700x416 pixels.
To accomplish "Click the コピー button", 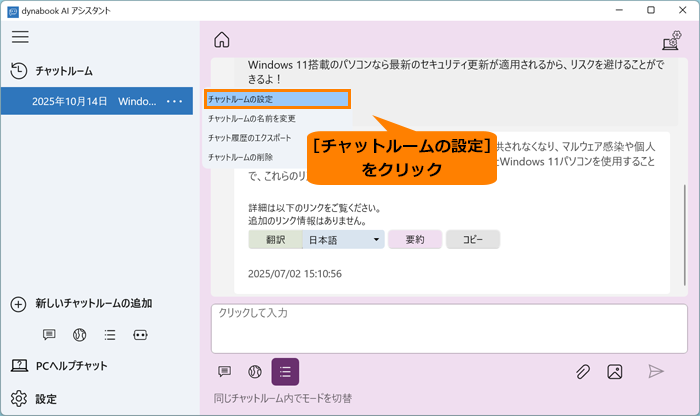I will tap(473, 240).
